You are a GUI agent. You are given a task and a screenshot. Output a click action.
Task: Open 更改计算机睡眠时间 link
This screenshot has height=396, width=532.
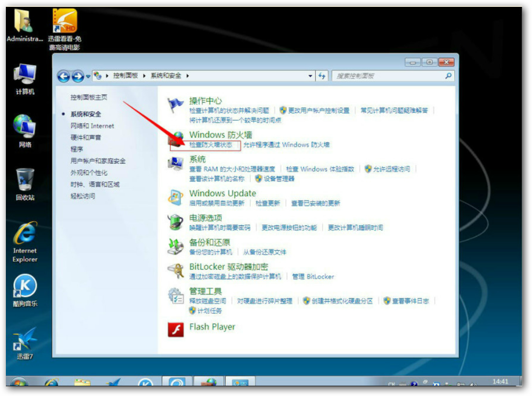[355, 227]
